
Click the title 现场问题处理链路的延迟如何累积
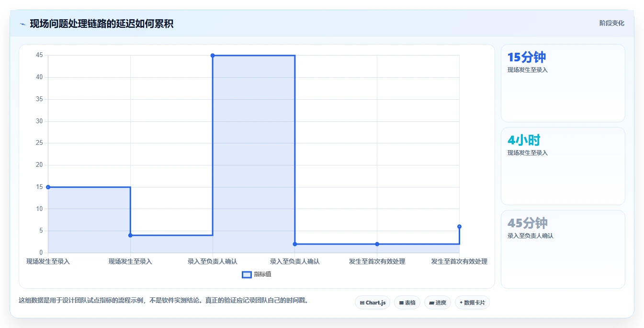point(102,23)
